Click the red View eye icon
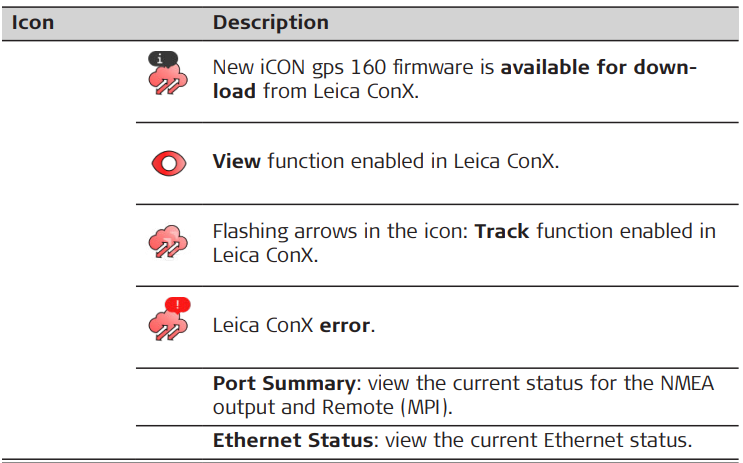The image size is (743, 463). point(167,163)
